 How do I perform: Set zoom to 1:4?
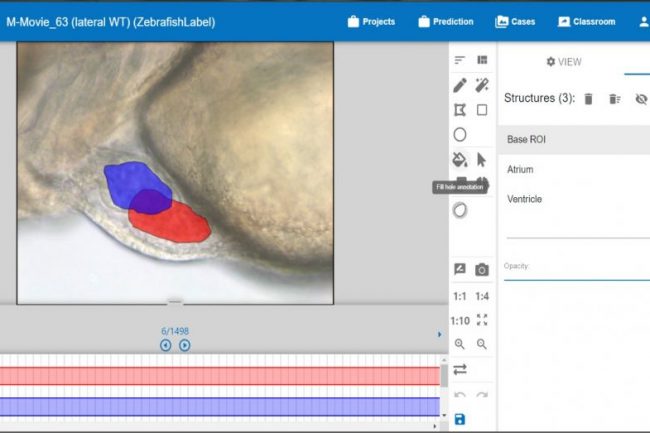click(x=482, y=296)
